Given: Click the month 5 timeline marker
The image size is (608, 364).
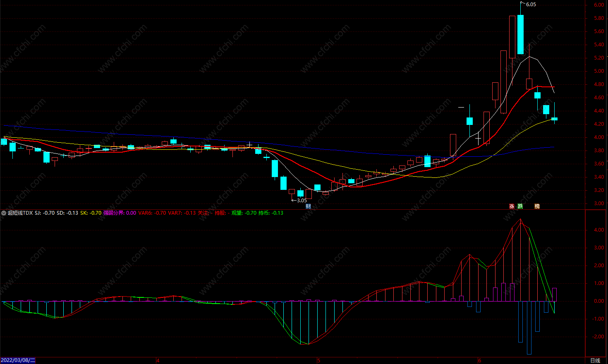Looking at the screenshot, I should (x=318, y=361).
